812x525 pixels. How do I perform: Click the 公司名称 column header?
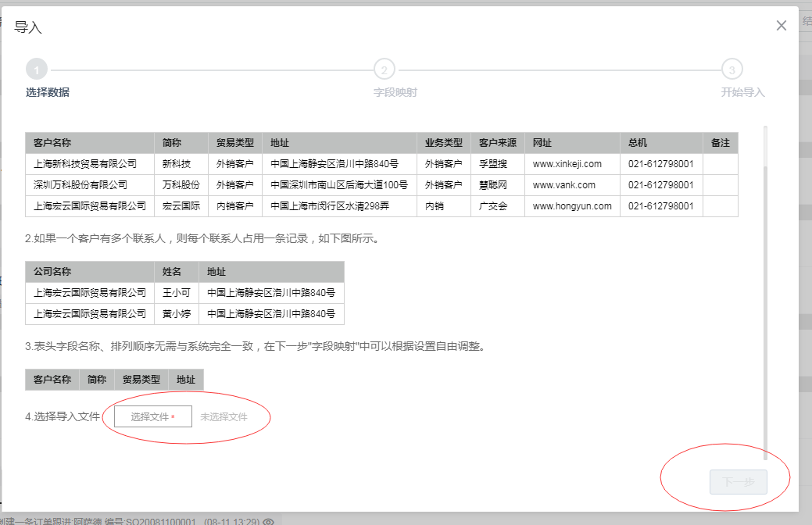point(52,272)
